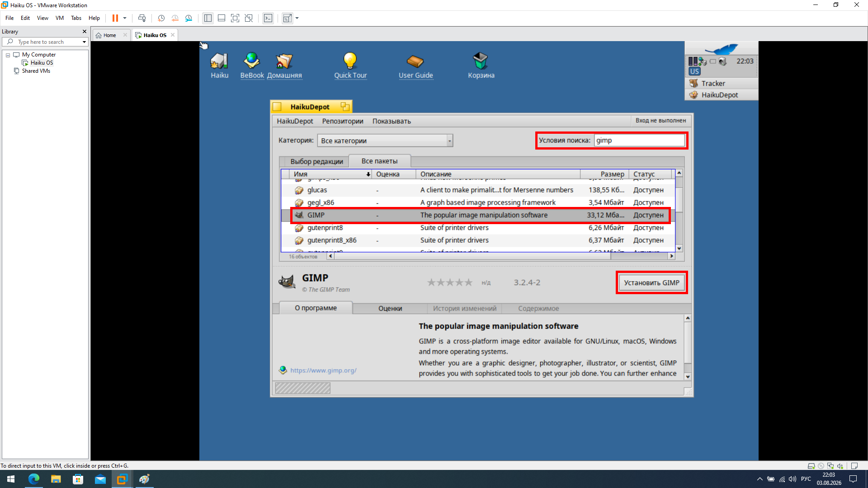Click the Haiku leaf Deskbar menu
The height and width of the screenshot is (488, 868).
click(x=722, y=48)
